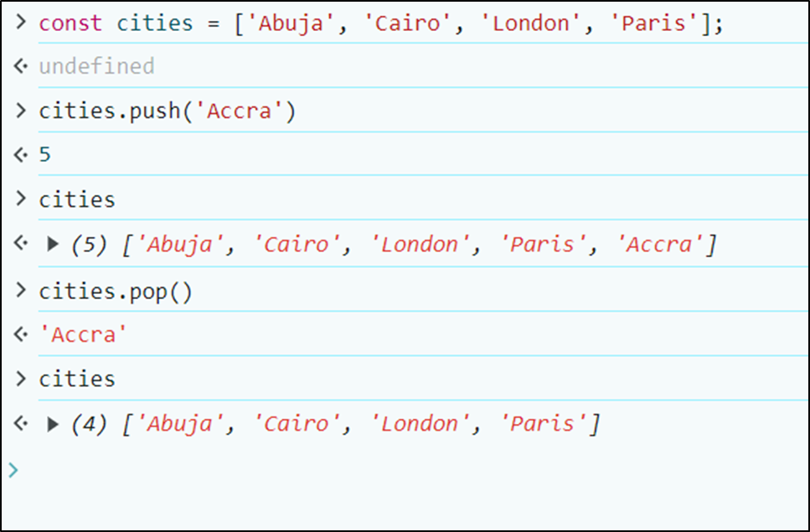Image resolution: width=810 pixels, height=532 pixels.
Task: Click the output arrow beside undefined
Action: coord(20,66)
